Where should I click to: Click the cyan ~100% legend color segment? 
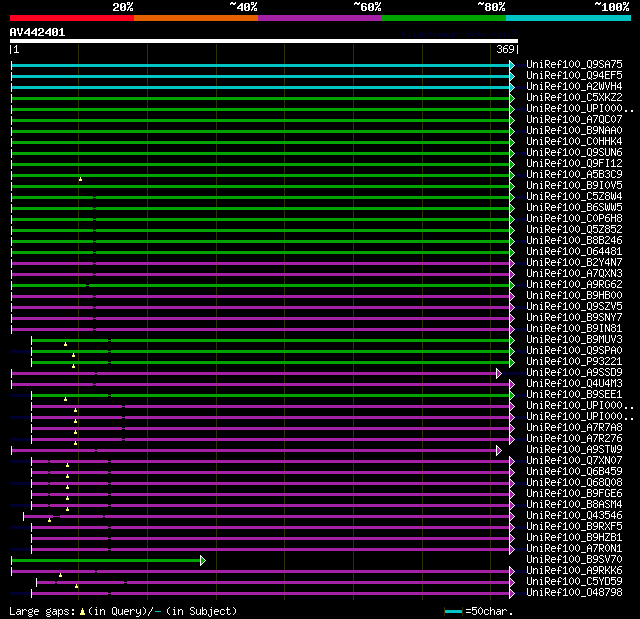(x=567, y=17)
